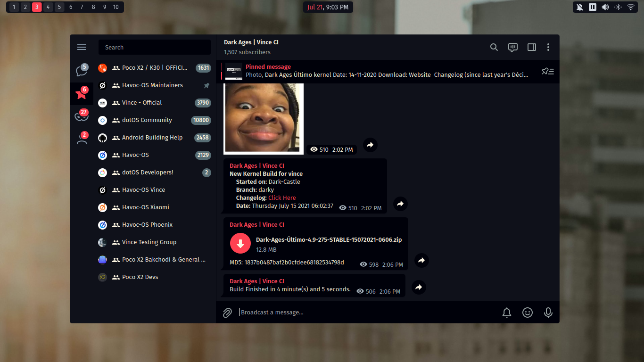The width and height of the screenshot is (644, 362).
Task: Click the Dark-Ages-Último-4.9-275-STABLE file name
Action: point(329,240)
